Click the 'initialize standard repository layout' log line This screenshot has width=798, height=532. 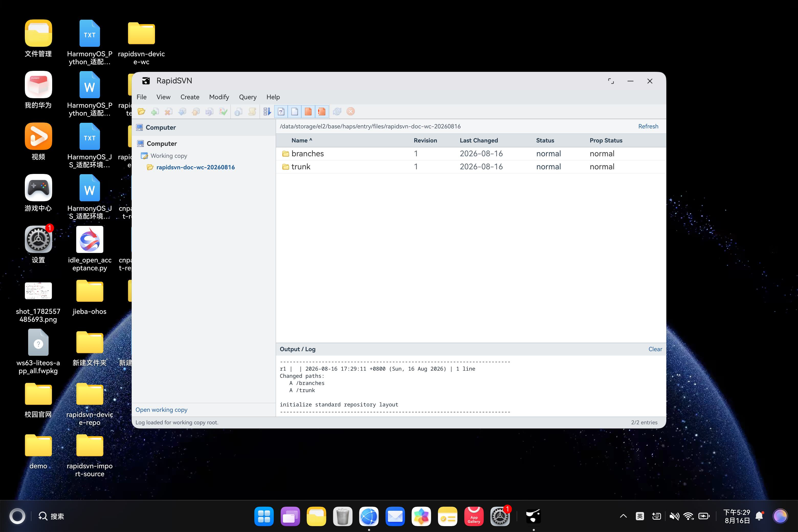339,404
